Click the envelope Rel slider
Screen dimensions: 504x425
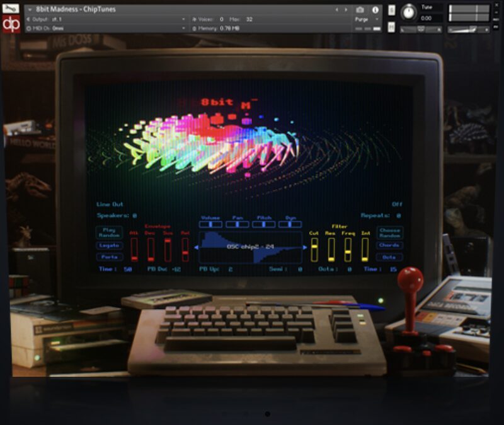(x=185, y=250)
